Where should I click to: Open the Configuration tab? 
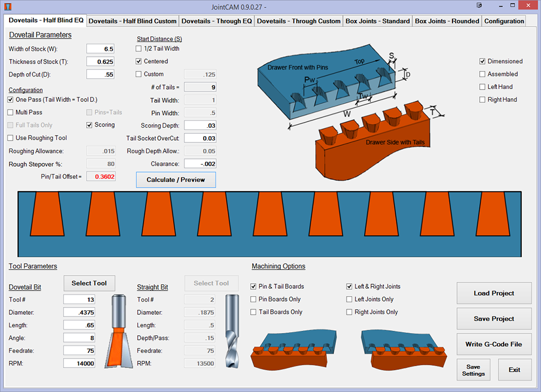[504, 21]
